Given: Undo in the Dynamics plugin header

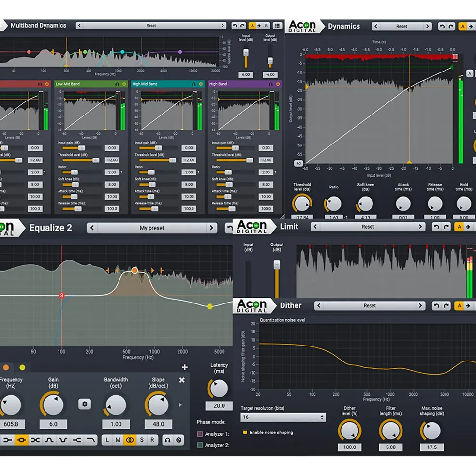Looking at the screenshot, I should tap(442, 27).
